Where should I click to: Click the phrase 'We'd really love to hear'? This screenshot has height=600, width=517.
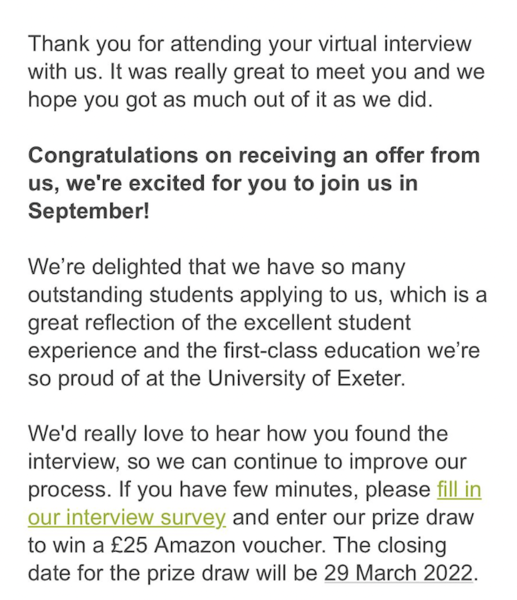144,434
